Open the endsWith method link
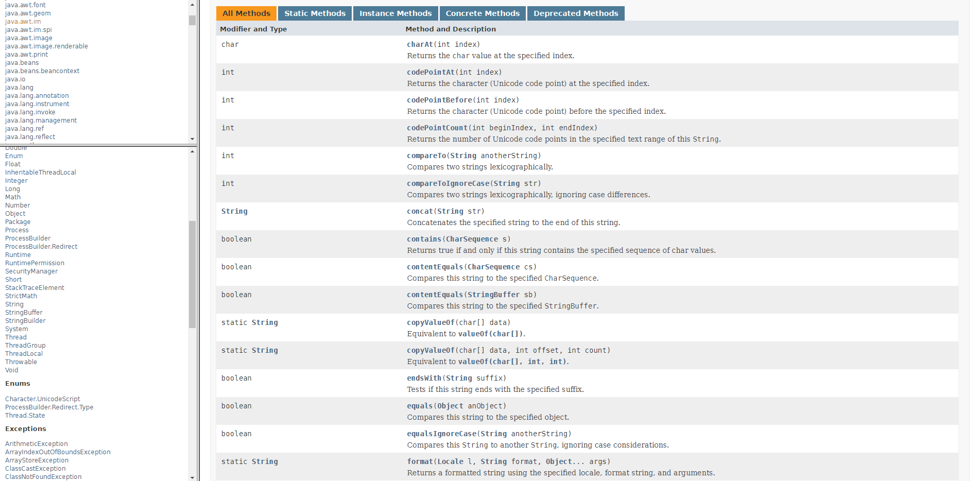Viewport: 980px width, 481px height. pyautogui.click(x=424, y=378)
